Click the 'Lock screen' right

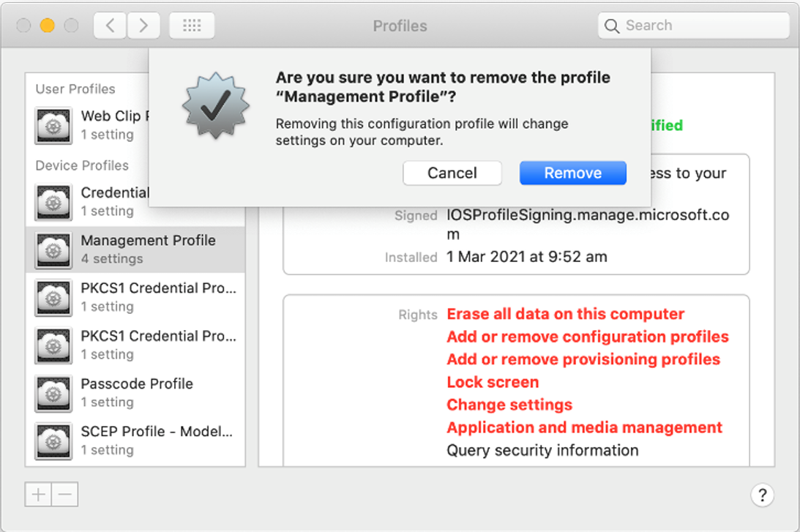tap(493, 382)
